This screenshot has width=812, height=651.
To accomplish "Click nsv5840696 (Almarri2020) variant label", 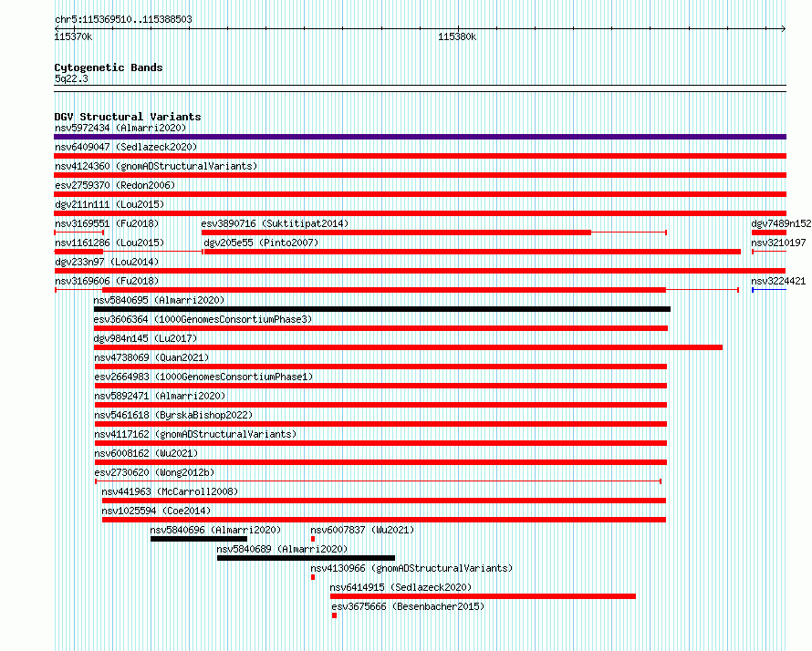I will [215, 530].
